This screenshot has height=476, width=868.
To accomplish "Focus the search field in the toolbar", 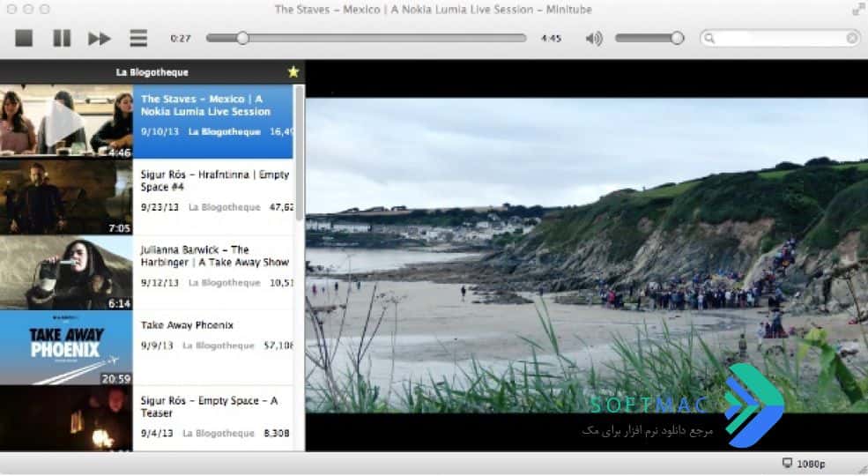I will 780,38.
